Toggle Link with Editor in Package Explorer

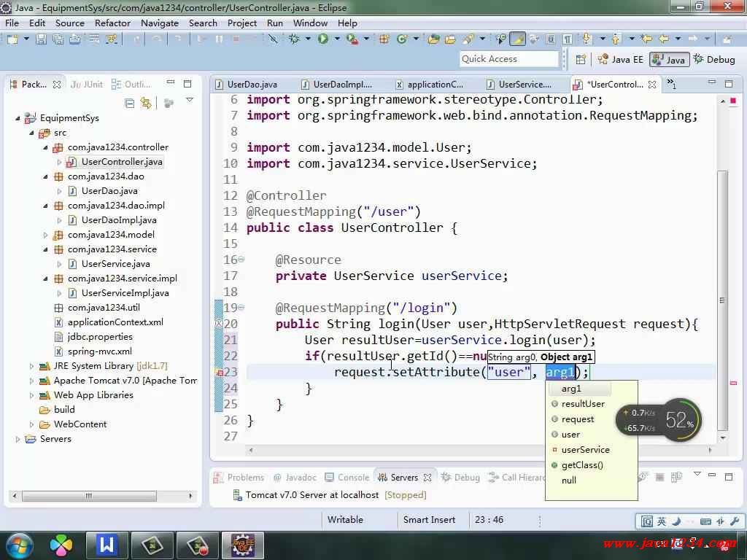tap(146, 103)
